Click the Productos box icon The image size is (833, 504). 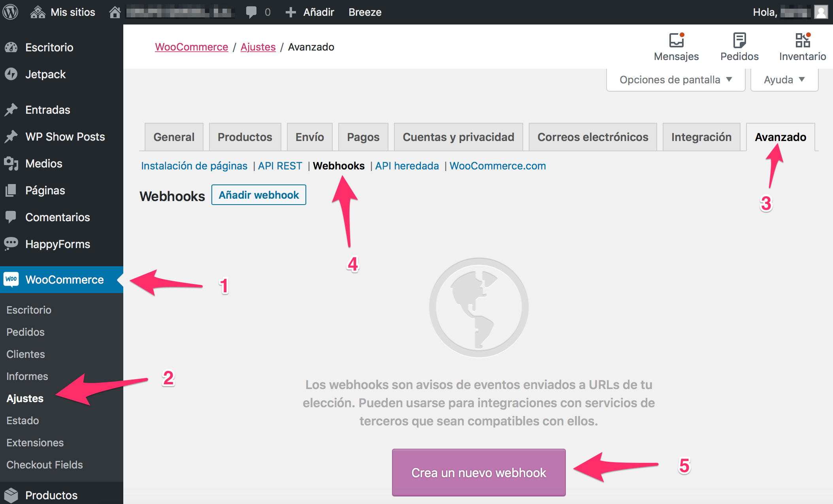pos(11,495)
